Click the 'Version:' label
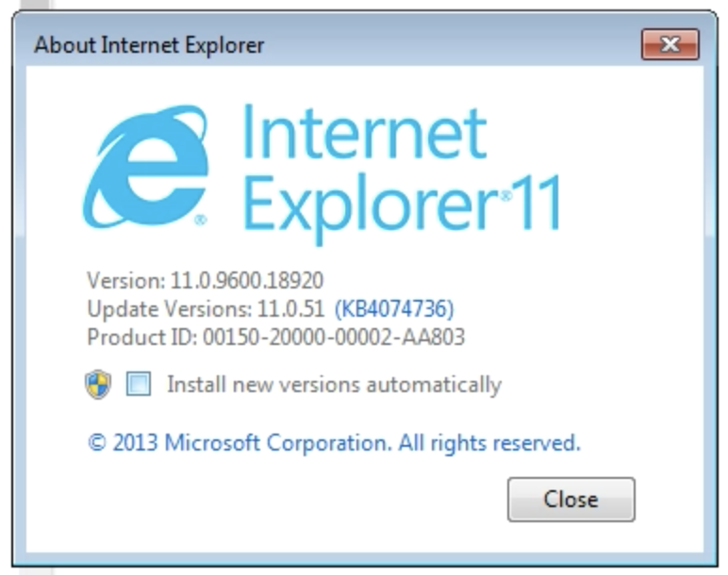This screenshot has height=575, width=728. coord(125,280)
